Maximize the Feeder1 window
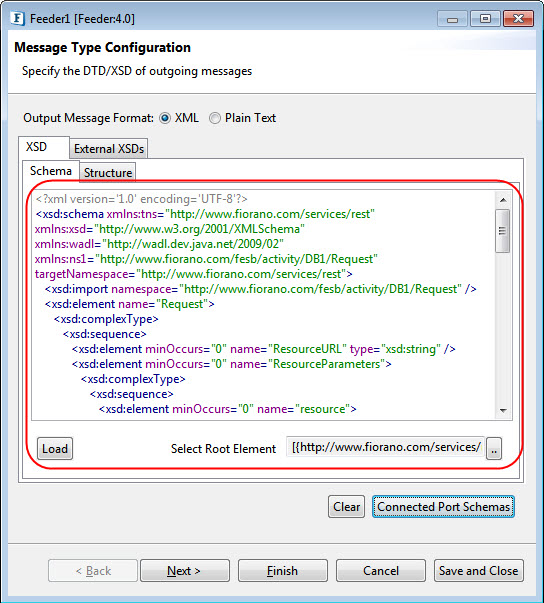This screenshot has width=544, height=603. [x=485, y=18]
